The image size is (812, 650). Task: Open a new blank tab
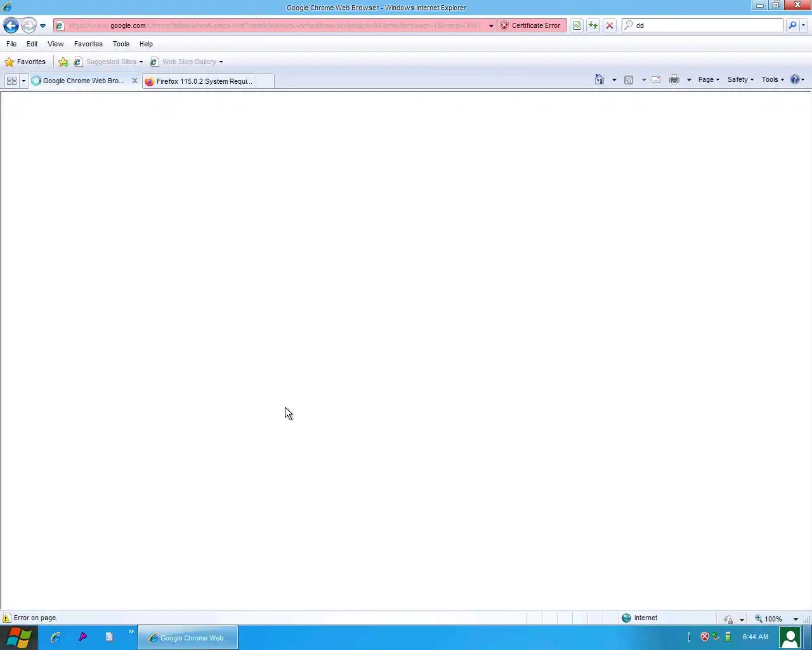265,81
